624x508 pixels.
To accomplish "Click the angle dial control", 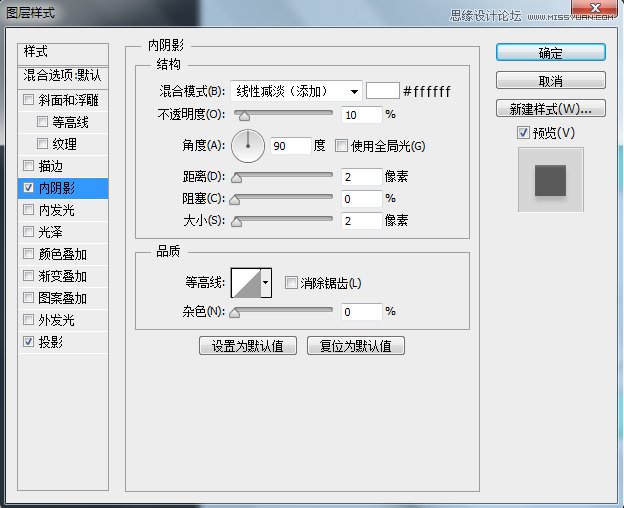I will click(248, 146).
